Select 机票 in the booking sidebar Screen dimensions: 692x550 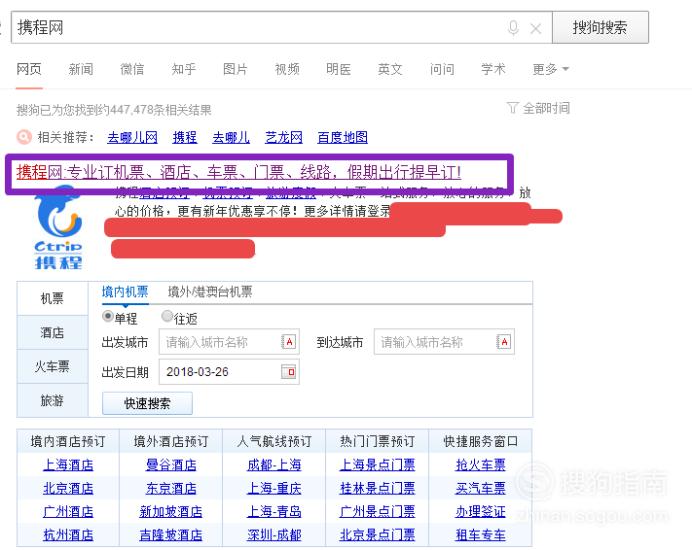click(x=52, y=299)
